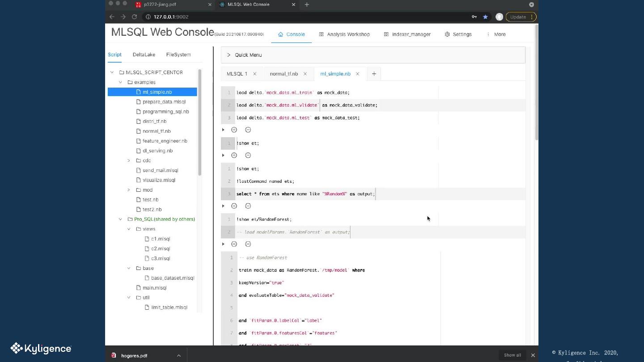Run the first notebook cell with play arrow
This screenshot has width=644, height=362.
click(223, 130)
